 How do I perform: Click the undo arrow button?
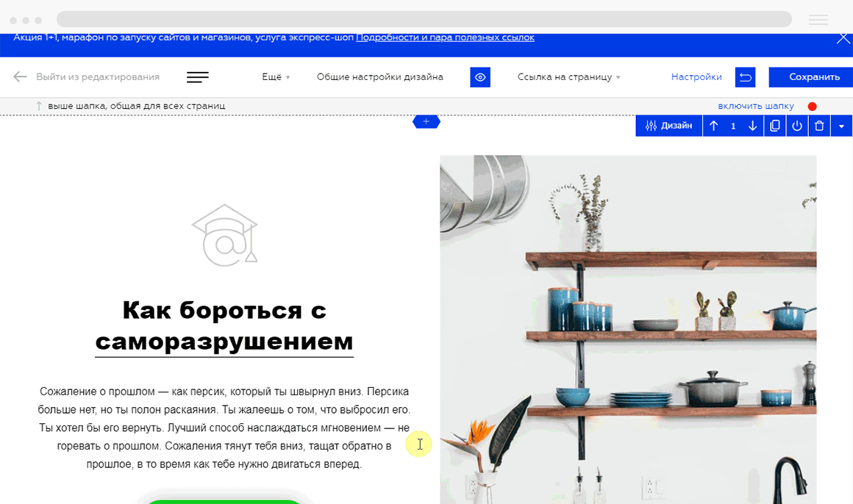pos(746,77)
